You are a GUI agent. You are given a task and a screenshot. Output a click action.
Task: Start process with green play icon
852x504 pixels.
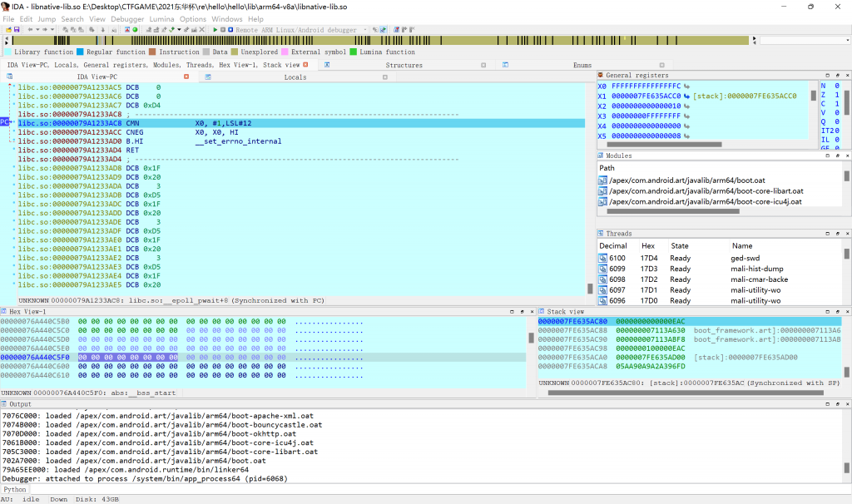pyautogui.click(x=215, y=30)
